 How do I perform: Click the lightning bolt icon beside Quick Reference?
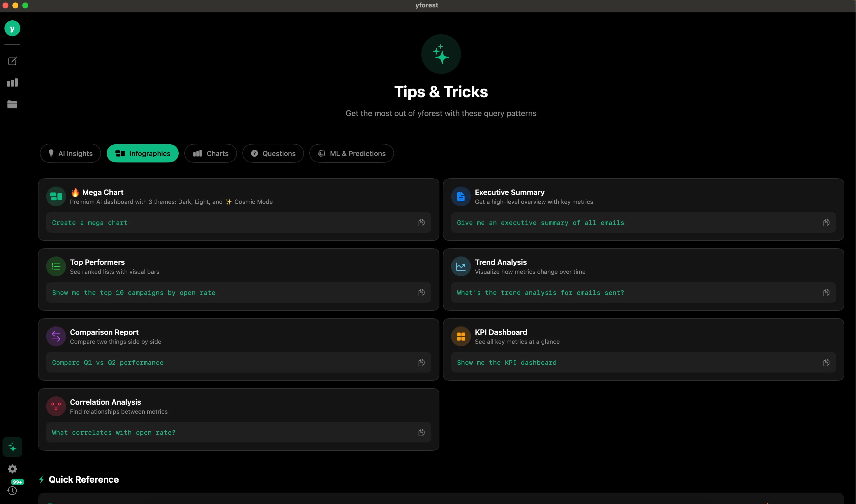(x=41, y=479)
